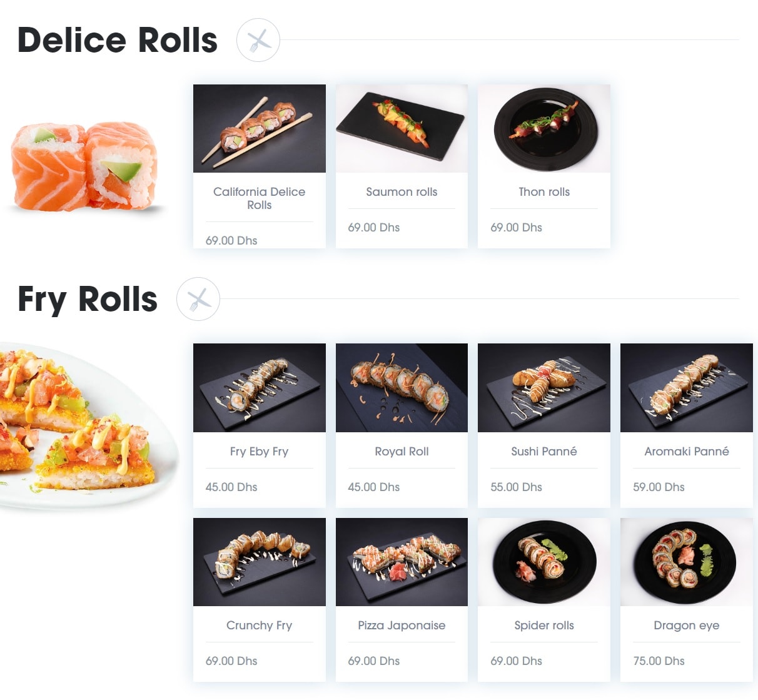This screenshot has width=758, height=700.
Task: Click the 75.00 Dhs price for Dragon eye
Action: (659, 661)
